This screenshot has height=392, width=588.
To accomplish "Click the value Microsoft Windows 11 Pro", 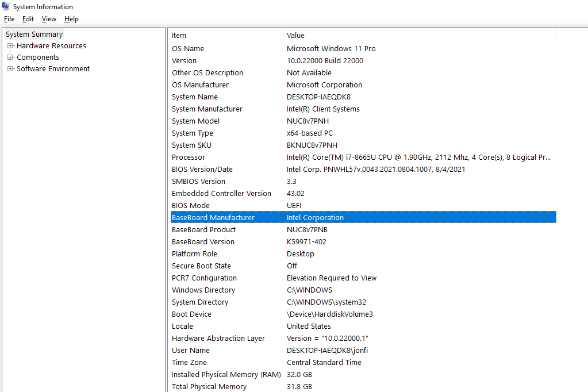I will (331, 49).
